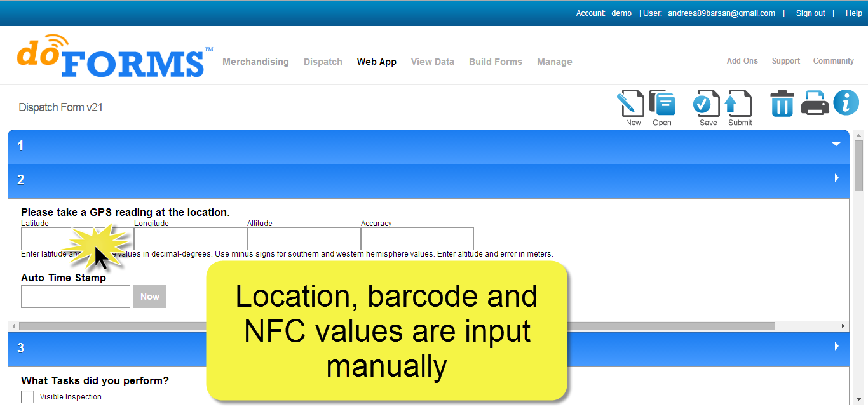
Task: Open the Support link
Action: [786, 61]
